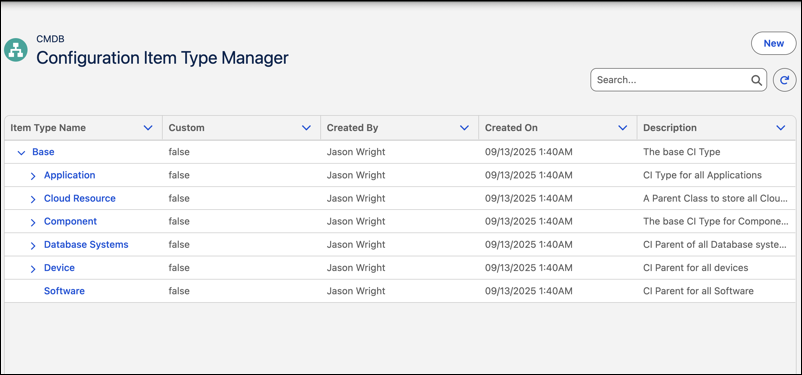Open the Component item type link
This screenshot has width=802, height=375.
point(70,221)
